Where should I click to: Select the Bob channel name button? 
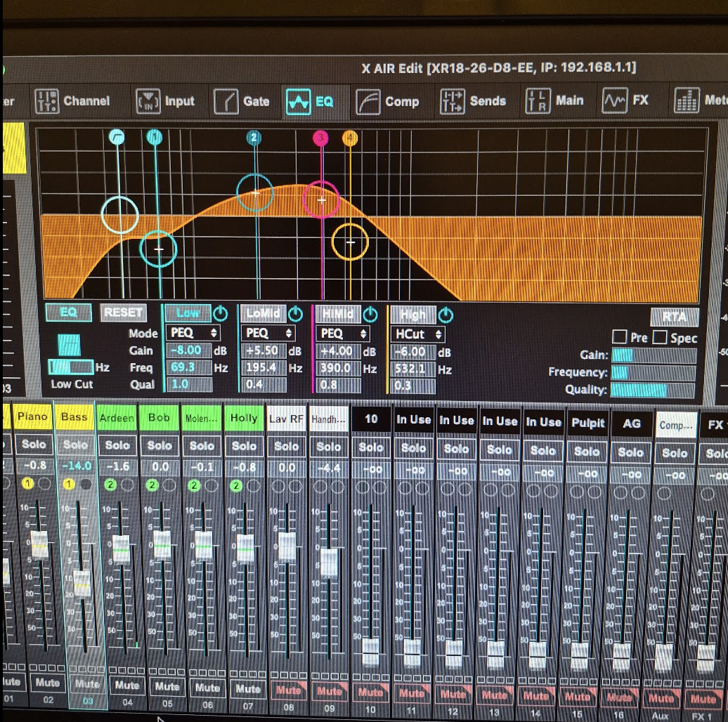coord(159,418)
